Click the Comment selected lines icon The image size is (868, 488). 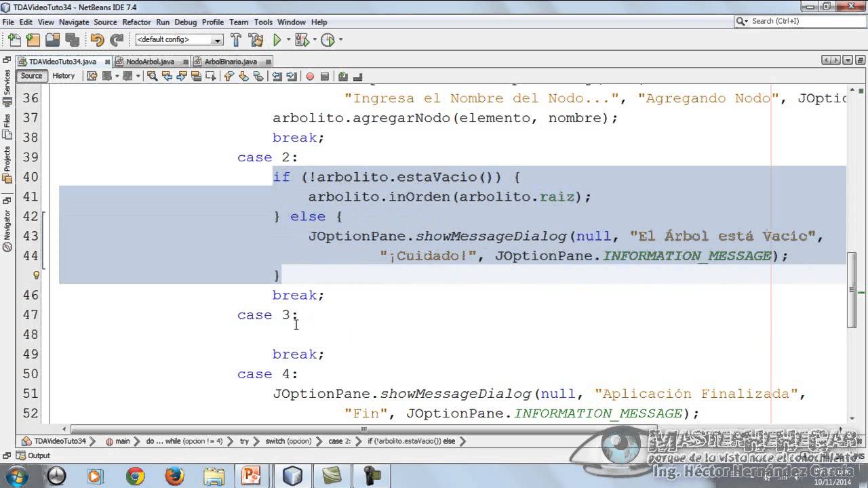point(343,76)
